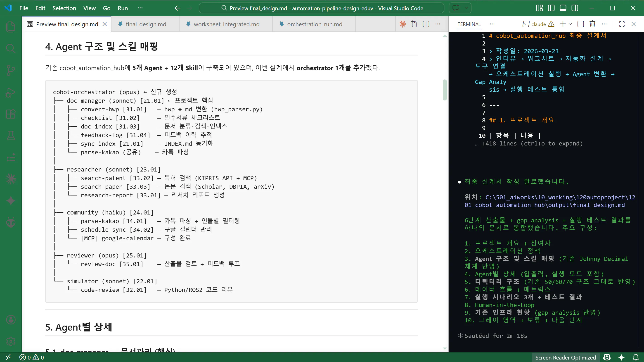This screenshot has height=362, width=644.
Task: Open the editor More Actions ellipsis
Action: click(x=438, y=24)
